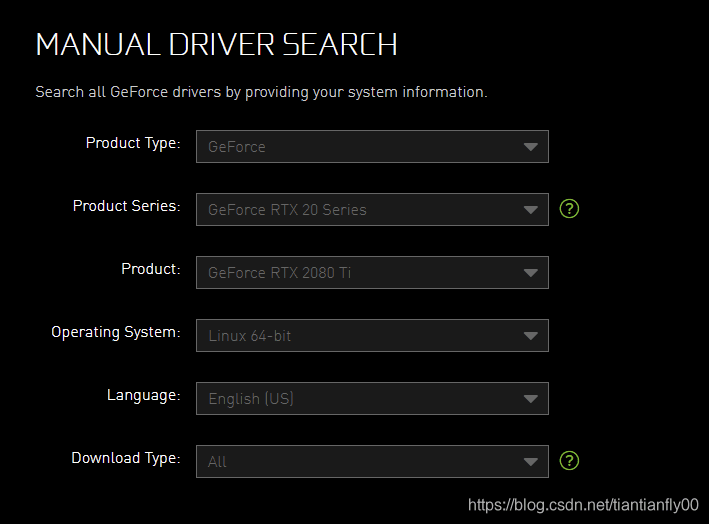The height and width of the screenshot is (524, 709).
Task: Click the Product Series label
Action: point(127,206)
